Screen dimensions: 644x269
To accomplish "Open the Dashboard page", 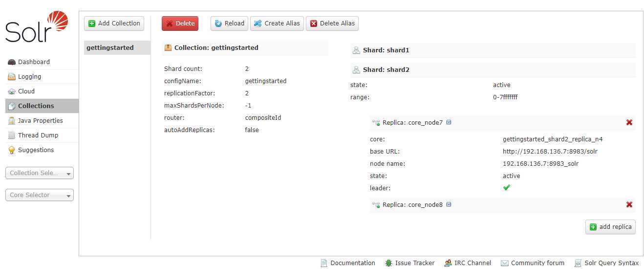I will point(42,62).
